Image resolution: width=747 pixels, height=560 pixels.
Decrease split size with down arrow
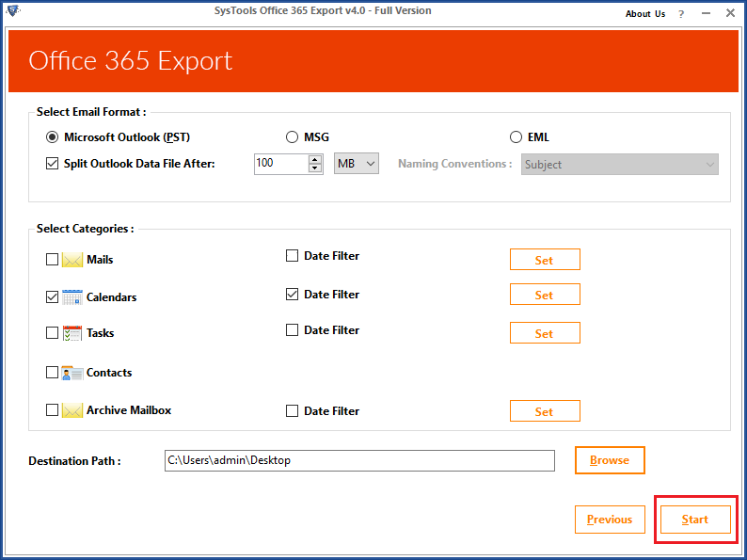tap(315, 168)
